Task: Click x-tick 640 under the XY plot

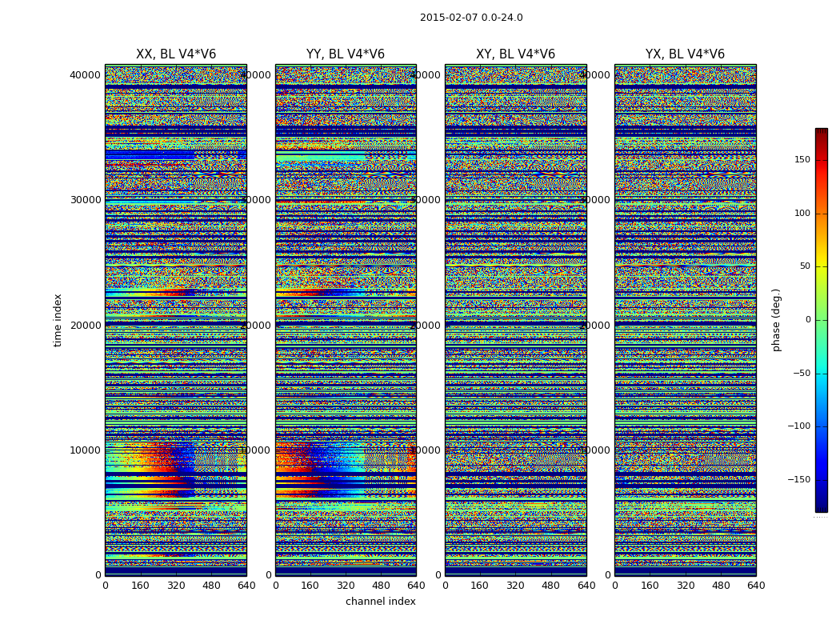Action: pyautogui.click(x=586, y=586)
